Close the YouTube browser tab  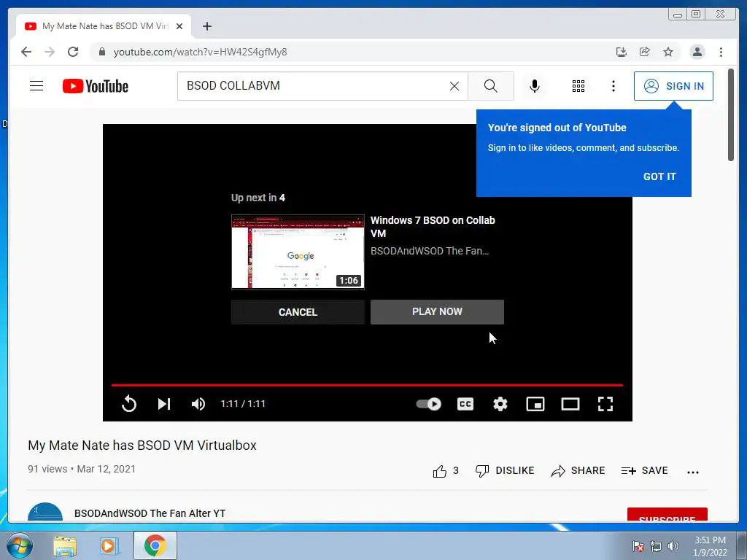(179, 26)
